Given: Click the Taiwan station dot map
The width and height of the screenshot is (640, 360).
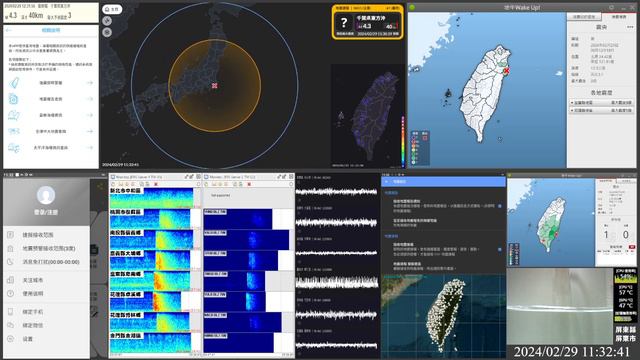Looking at the screenshot, I should [444, 316].
